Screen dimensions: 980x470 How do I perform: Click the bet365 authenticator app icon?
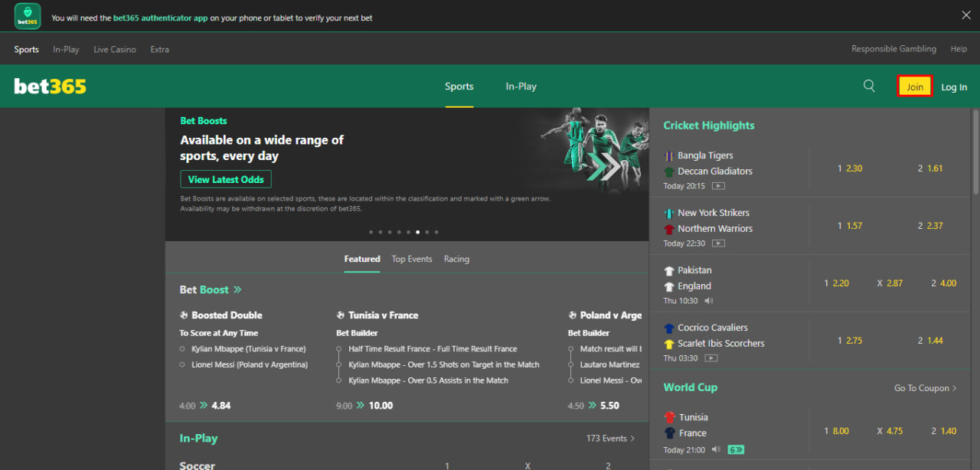(x=28, y=17)
